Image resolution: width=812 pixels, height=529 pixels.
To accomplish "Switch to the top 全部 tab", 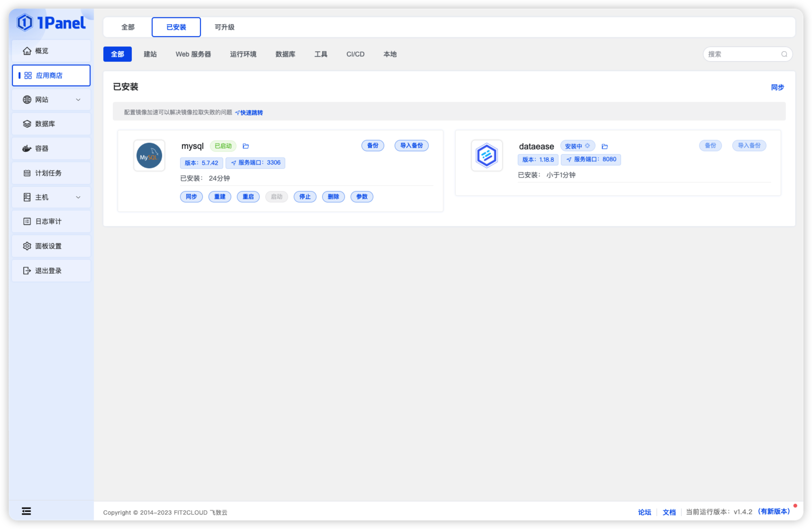I will click(128, 27).
